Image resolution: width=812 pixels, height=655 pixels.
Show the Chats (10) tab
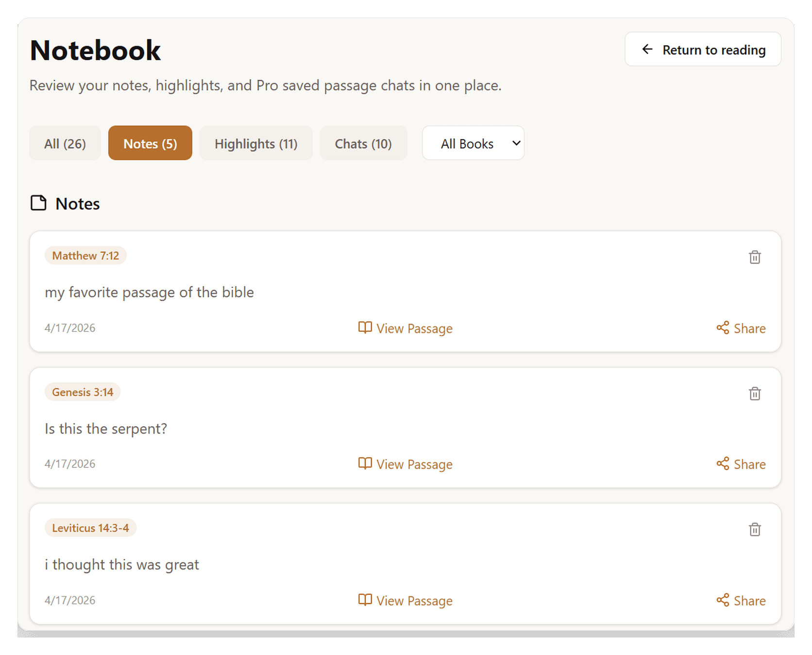pos(363,143)
